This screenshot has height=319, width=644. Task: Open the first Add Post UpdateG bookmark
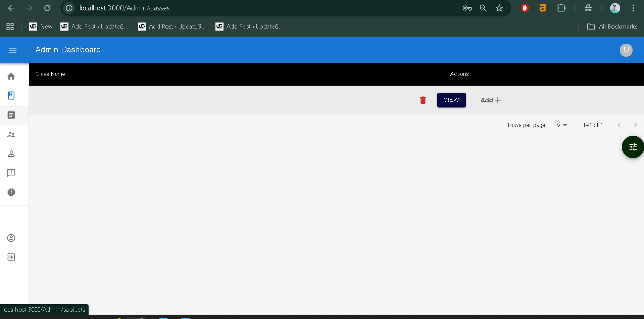pyautogui.click(x=94, y=26)
